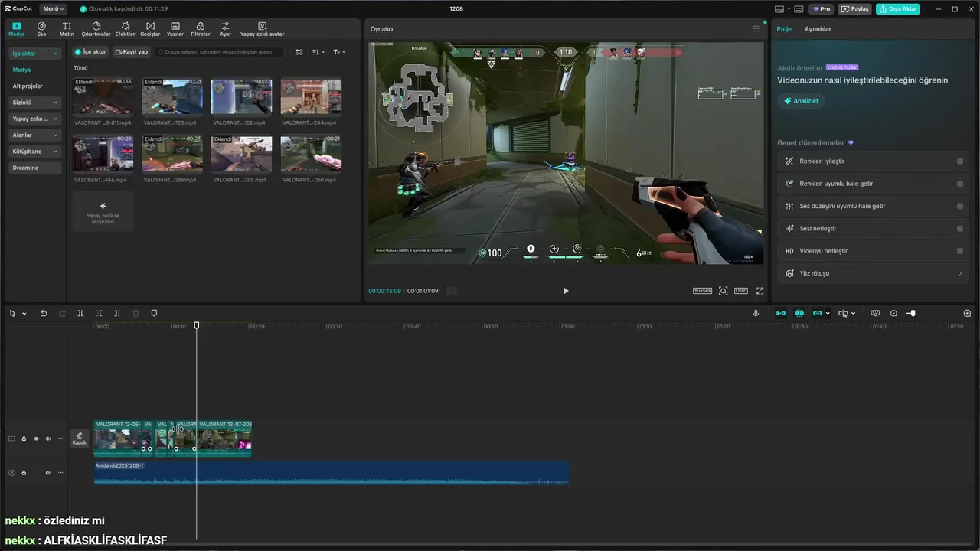This screenshot has height=551, width=980.
Task: Switch media list to grid view icon
Action: [299, 52]
